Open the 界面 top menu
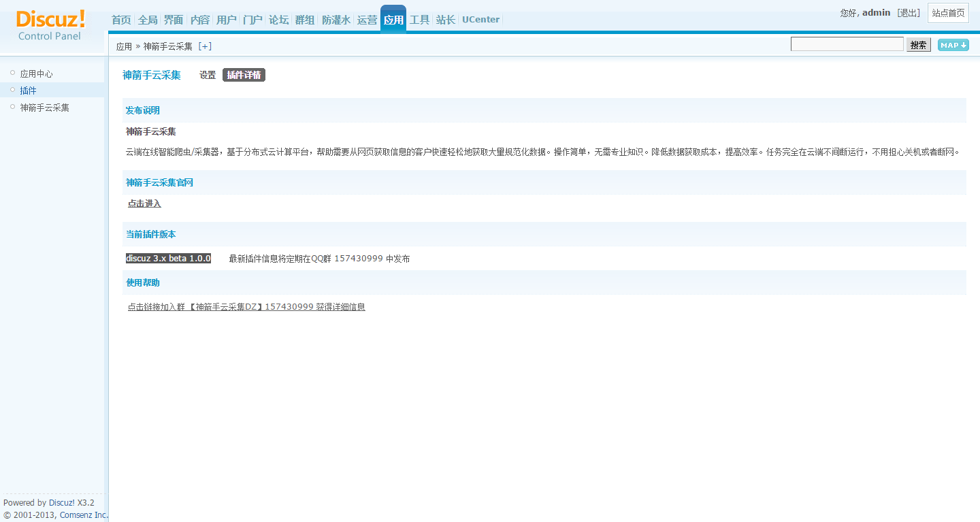Image resolution: width=980 pixels, height=522 pixels. [x=174, y=20]
